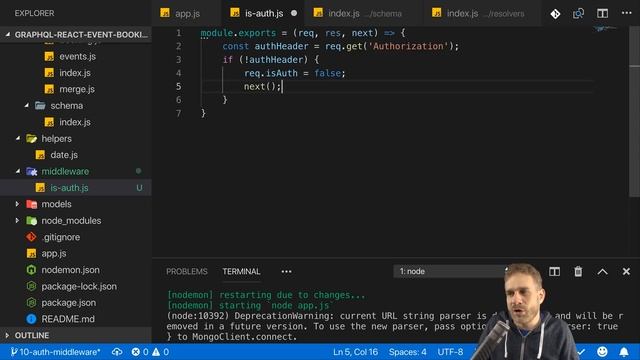Image resolution: width=640 pixels, height=360 pixels.
Task: Open package-lock.json file
Action: click(x=79, y=286)
